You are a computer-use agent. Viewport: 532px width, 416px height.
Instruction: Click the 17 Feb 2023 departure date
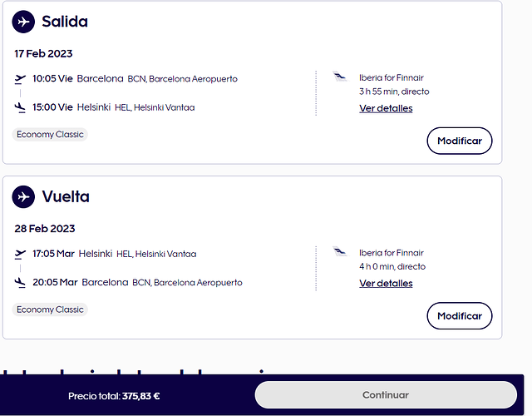tap(43, 53)
